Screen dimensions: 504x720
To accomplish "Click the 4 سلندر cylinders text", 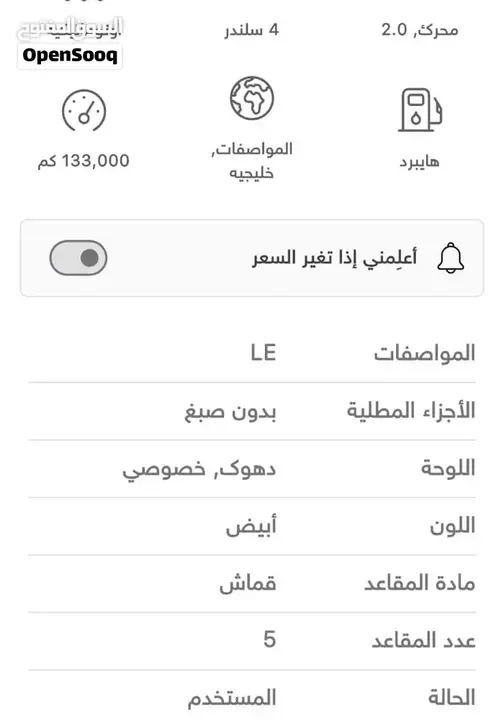I will click(252, 30).
